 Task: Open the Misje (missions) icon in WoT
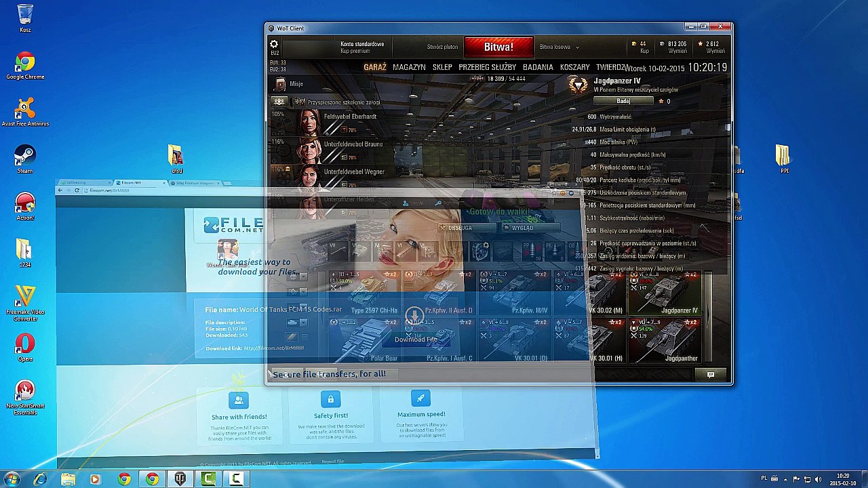coord(280,84)
